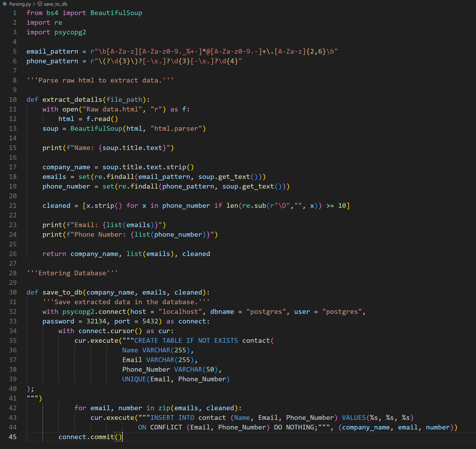Screen dimensions: 476x449
Task: Click the password value 32134
Action: click(96, 321)
